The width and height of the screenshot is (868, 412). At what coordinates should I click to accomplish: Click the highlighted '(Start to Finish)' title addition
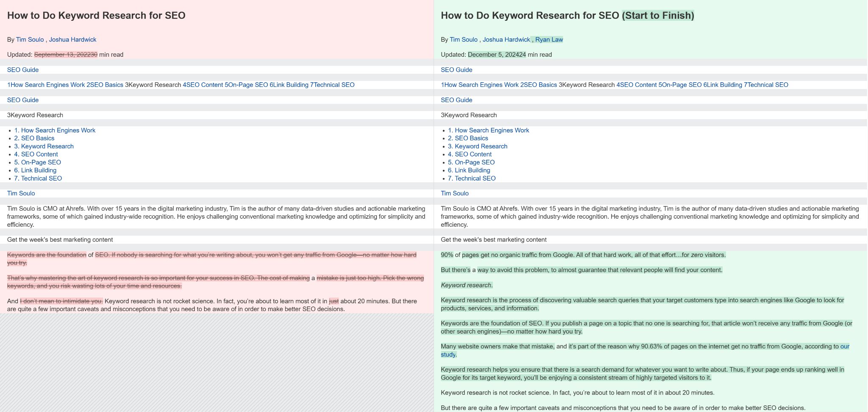(658, 16)
